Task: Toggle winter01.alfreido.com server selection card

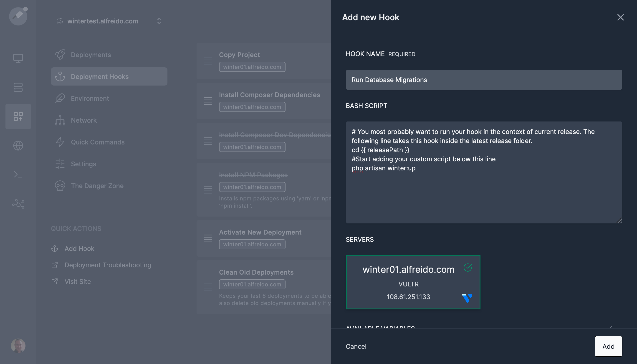Action: tap(413, 282)
